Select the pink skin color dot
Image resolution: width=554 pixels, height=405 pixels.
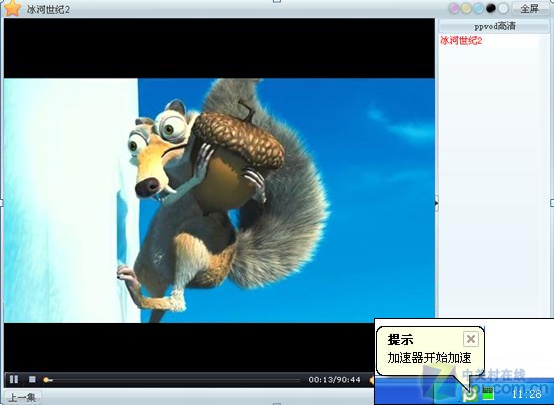point(454,8)
